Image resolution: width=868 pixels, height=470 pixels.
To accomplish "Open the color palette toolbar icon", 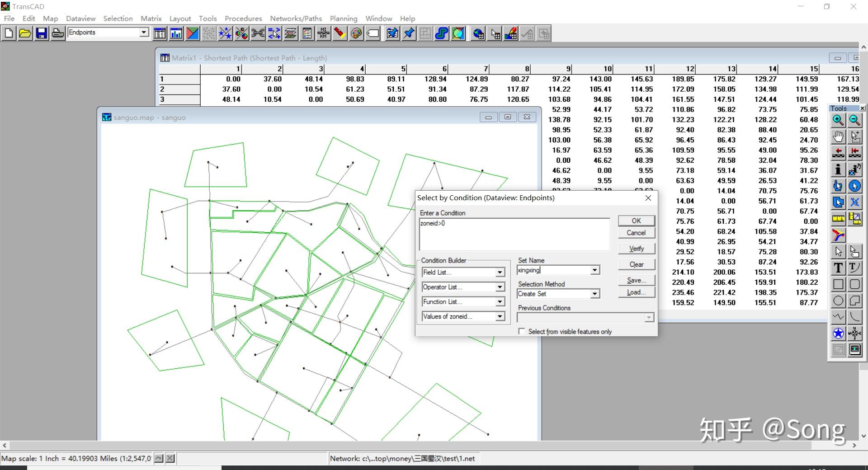I will (356, 33).
